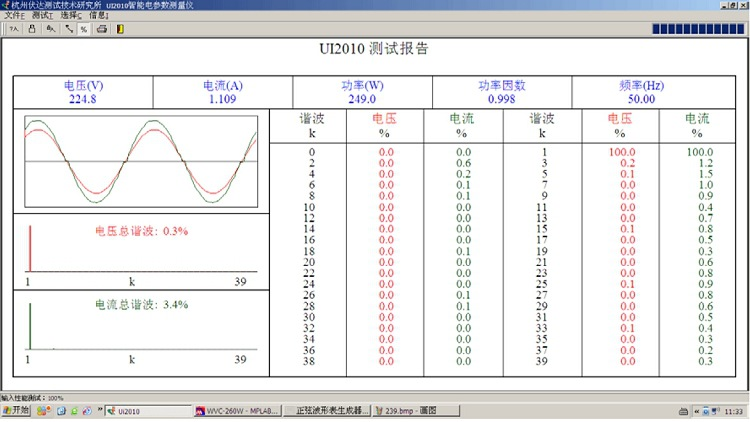Screen dimensions: 750x422
Task: Click the third toolbar icon with magnifier
Action: point(50,29)
